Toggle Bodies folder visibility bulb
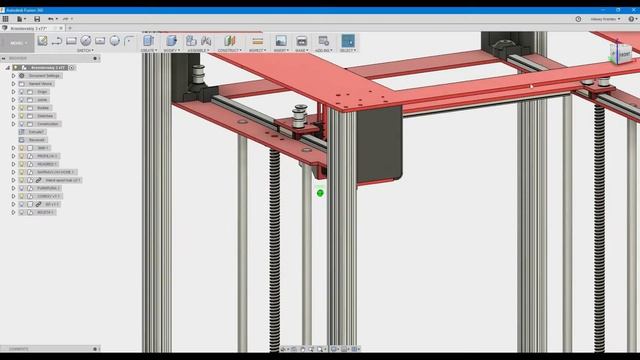 (x=22, y=108)
